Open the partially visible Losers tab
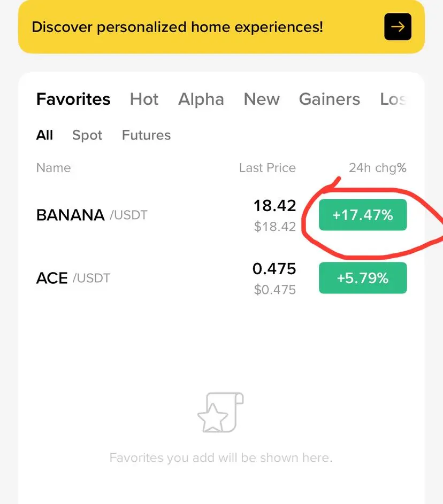 [x=393, y=99]
